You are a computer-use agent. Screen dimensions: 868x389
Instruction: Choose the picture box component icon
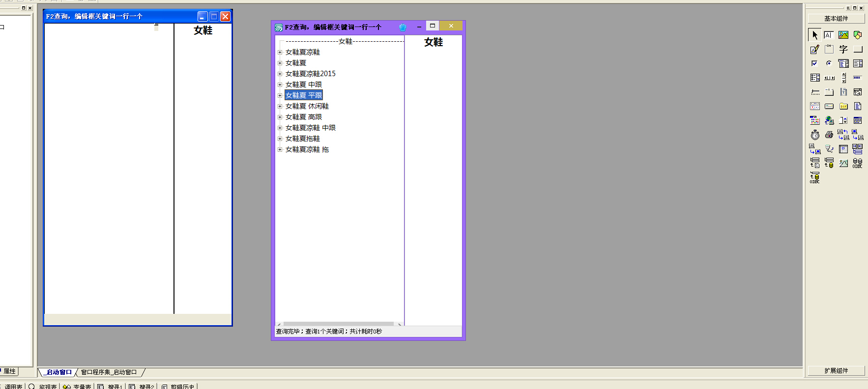pyautogui.click(x=843, y=35)
